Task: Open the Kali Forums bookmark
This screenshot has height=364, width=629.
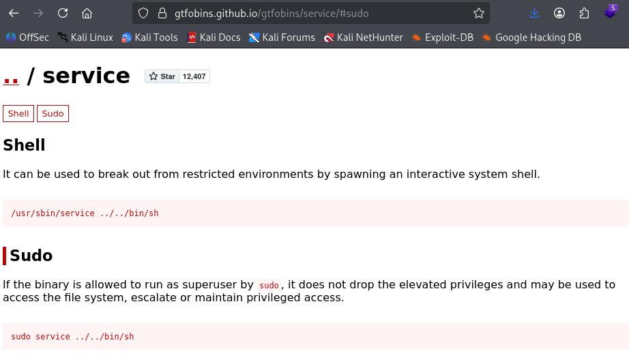Action: point(282,37)
